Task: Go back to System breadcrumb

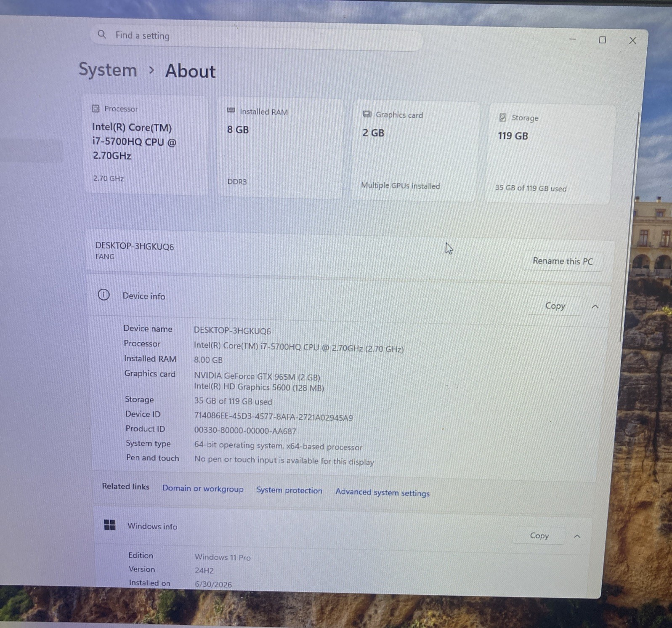Action: click(x=108, y=70)
